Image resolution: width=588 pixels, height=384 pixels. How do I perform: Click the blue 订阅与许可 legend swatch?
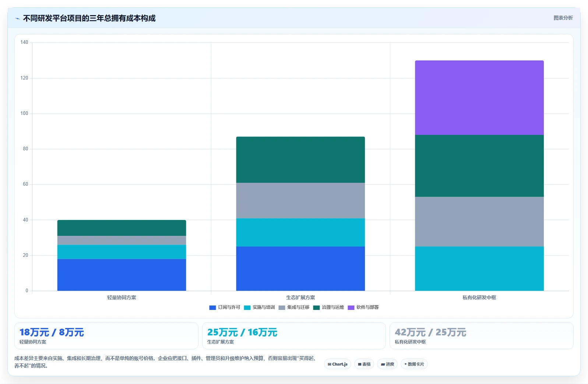click(x=212, y=307)
